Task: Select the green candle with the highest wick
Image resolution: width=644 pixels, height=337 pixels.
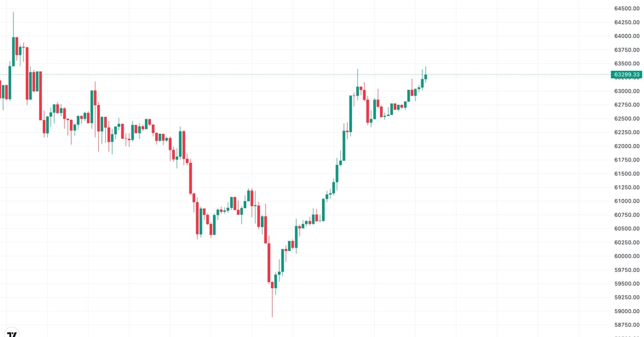Action: [x=13, y=51]
